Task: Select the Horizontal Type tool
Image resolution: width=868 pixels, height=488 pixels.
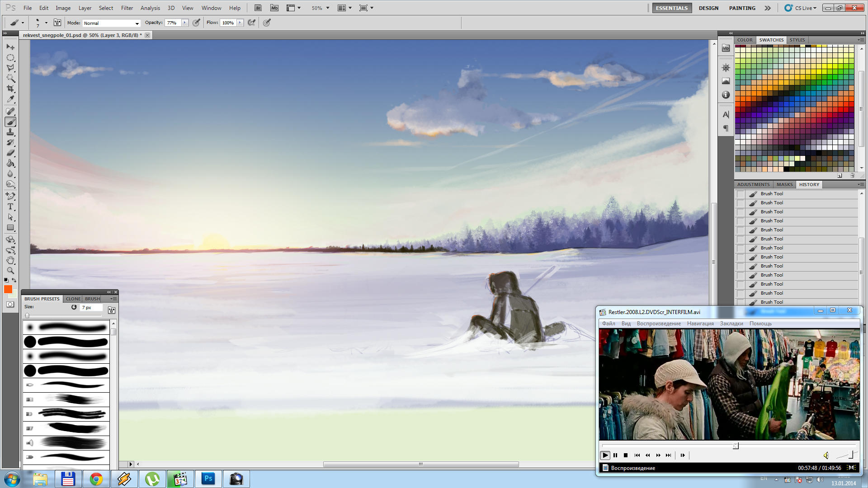Action: point(10,206)
